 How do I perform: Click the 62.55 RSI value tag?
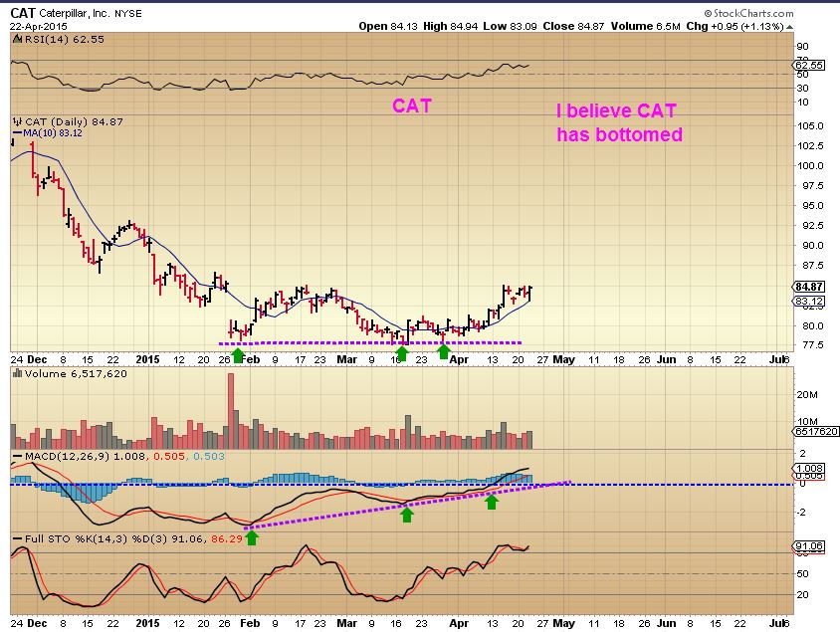pyautogui.click(x=809, y=65)
